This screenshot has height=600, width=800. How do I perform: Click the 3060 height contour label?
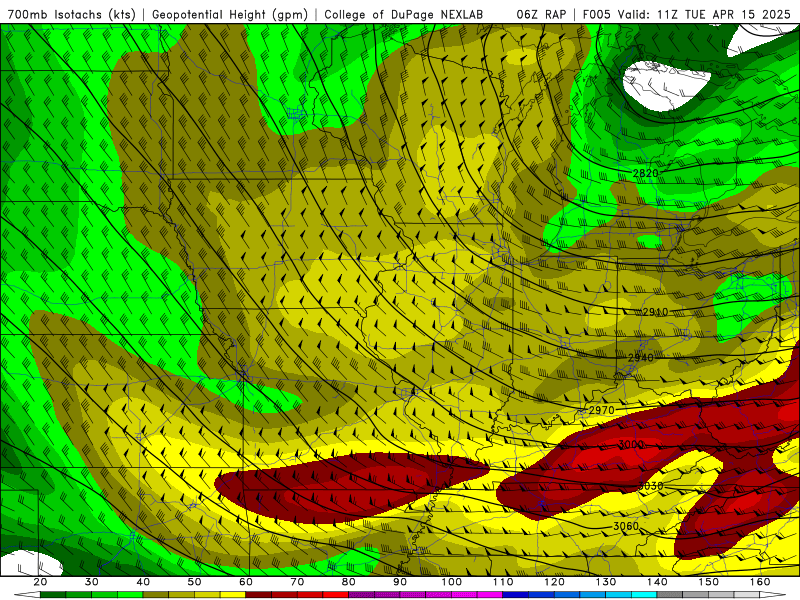pos(626,526)
